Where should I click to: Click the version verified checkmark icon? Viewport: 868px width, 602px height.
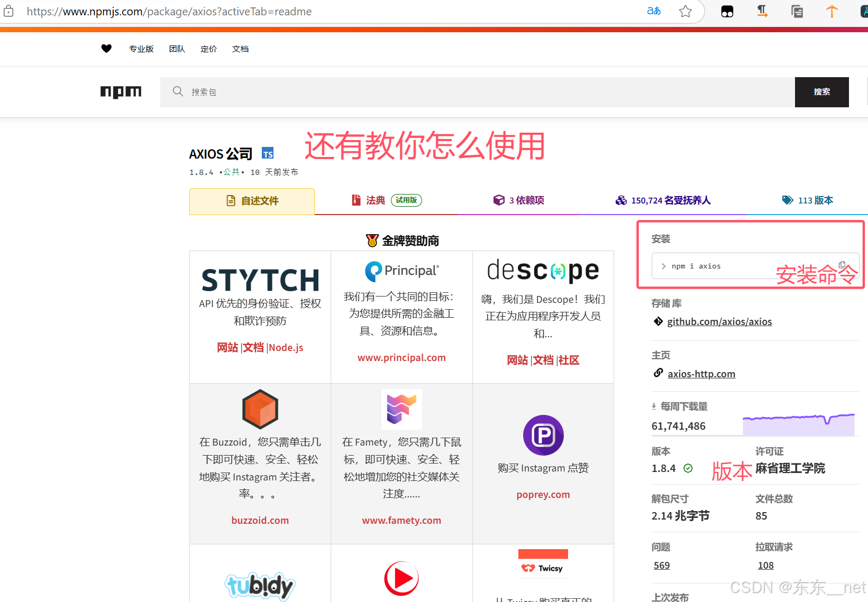pos(688,468)
